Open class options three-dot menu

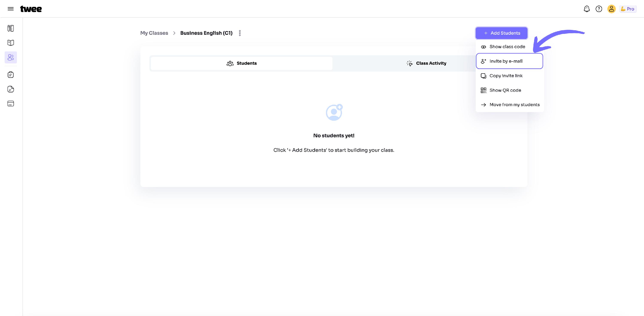(240, 33)
